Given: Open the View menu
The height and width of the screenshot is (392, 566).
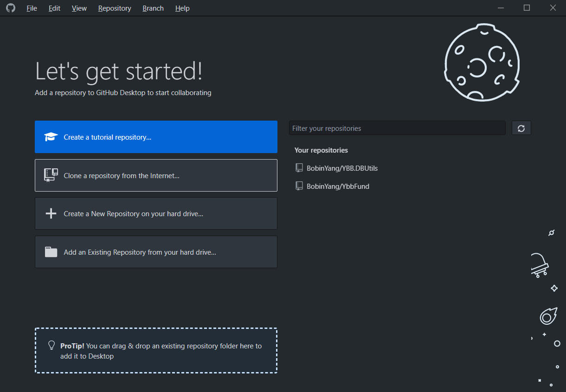Looking at the screenshot, I should click(x=79, y=8).
